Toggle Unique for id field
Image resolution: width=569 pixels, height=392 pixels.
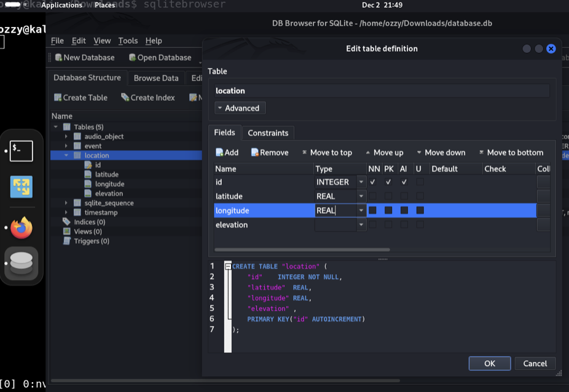tap(420, 182)
